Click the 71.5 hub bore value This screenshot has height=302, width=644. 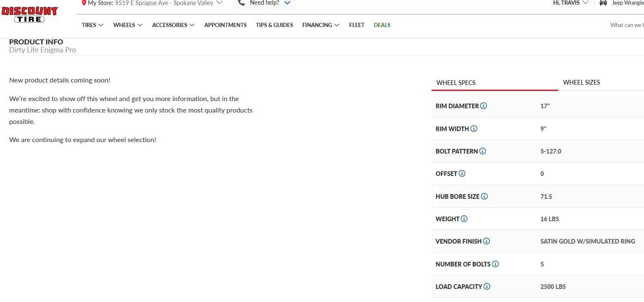tap(546, 196)
